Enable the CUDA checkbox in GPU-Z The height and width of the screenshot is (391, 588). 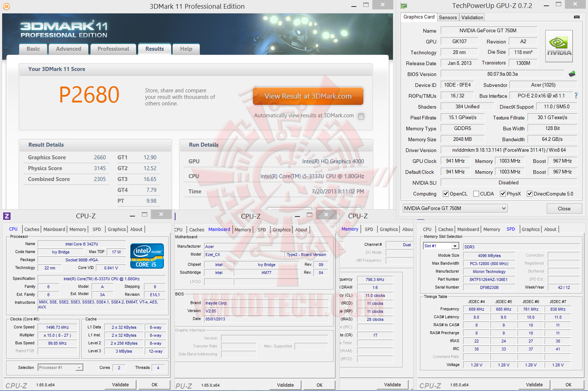tap(476, 194)
